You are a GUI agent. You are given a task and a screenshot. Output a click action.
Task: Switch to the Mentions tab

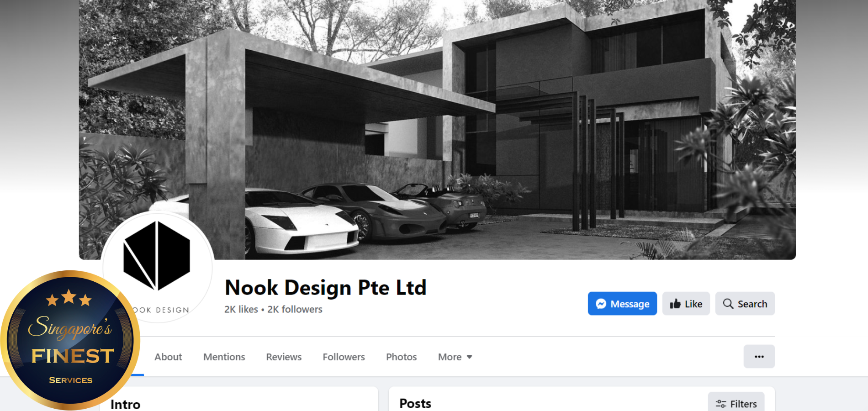[224, 357]
